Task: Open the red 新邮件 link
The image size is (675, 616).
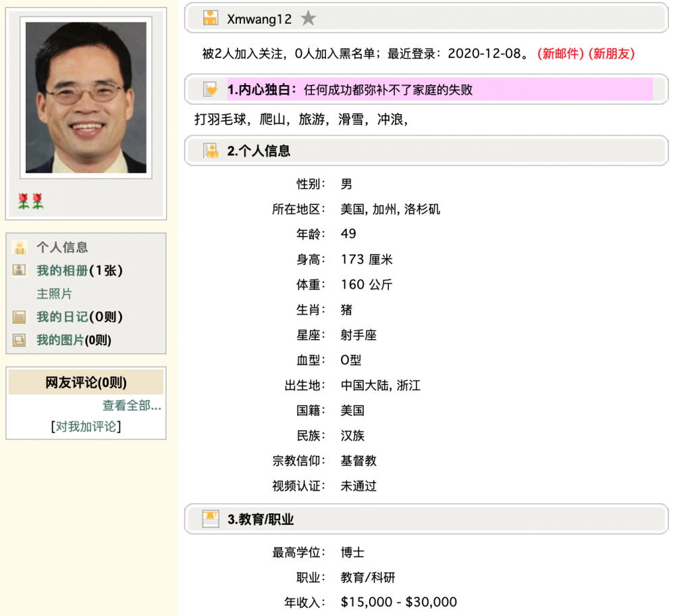Action: click(x=560, y=54)
